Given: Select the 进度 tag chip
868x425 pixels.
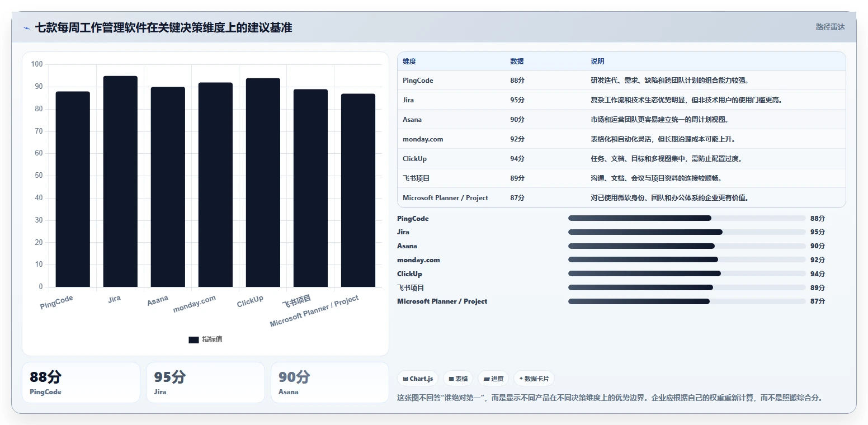Looking at the screenshot, I should [493, 379].
